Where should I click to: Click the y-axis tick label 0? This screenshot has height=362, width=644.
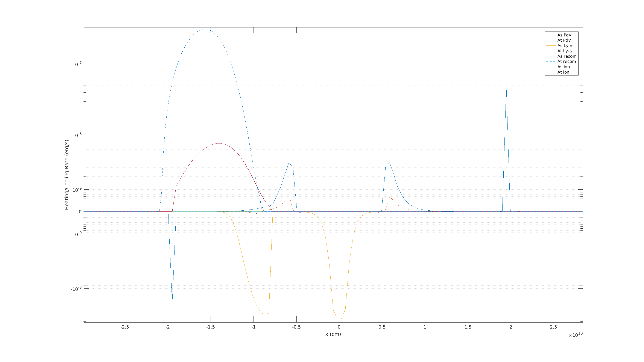pos(80,212)
